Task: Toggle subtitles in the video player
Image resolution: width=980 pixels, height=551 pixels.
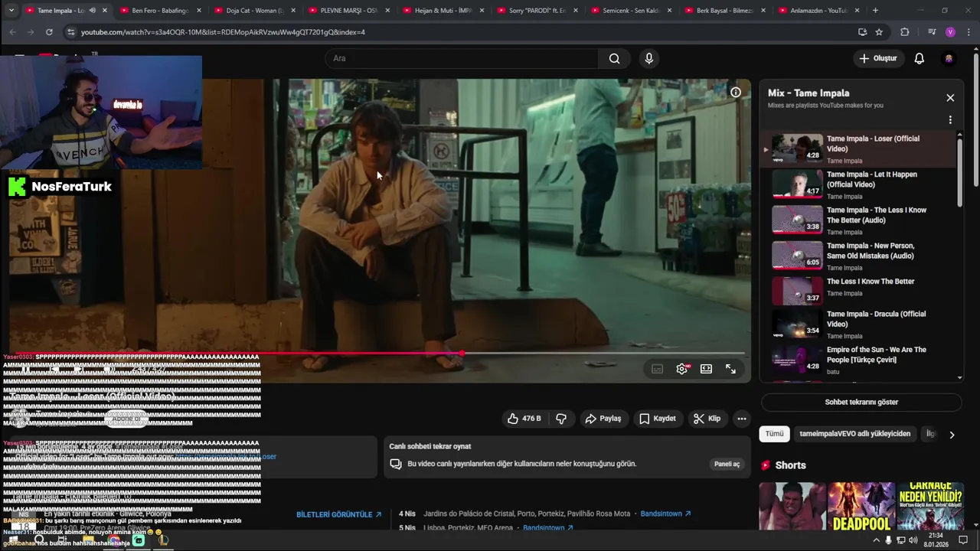Action: [x=657, y=369]
